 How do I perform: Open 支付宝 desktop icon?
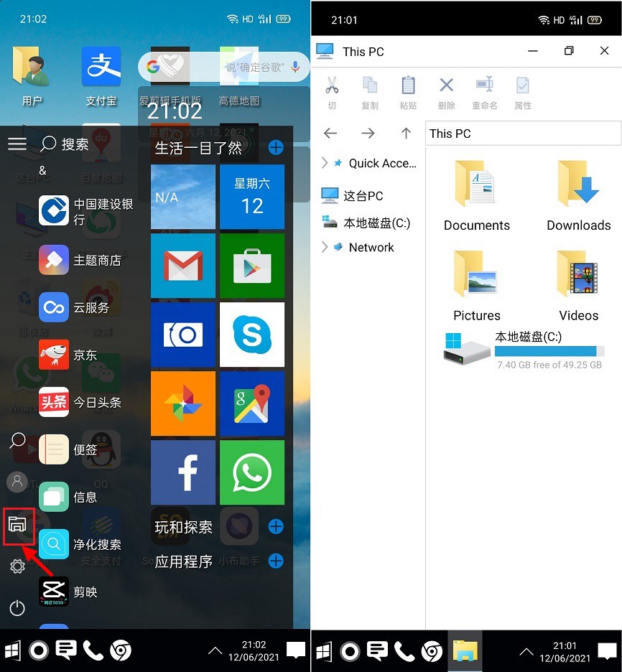click(101, 76)
